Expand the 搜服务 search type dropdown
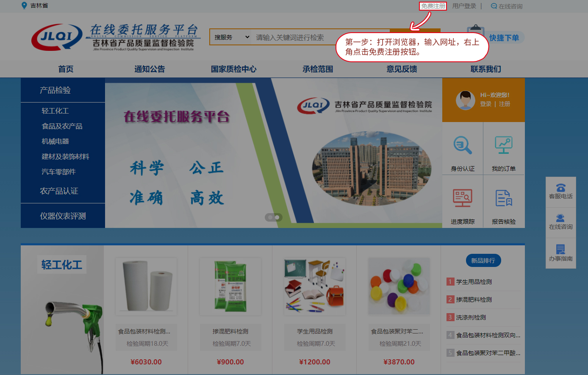 [x=231, y=37]
